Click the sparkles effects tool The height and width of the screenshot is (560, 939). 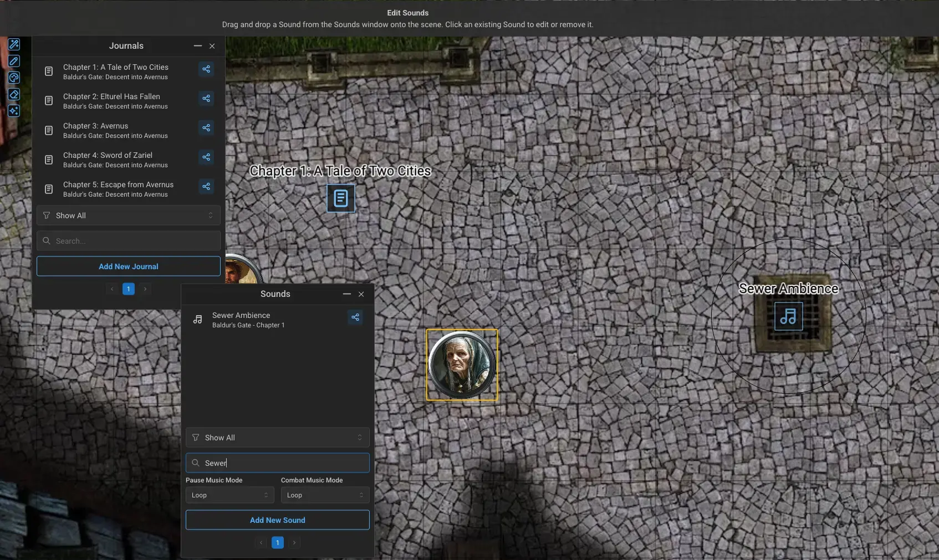pos(14,111)
